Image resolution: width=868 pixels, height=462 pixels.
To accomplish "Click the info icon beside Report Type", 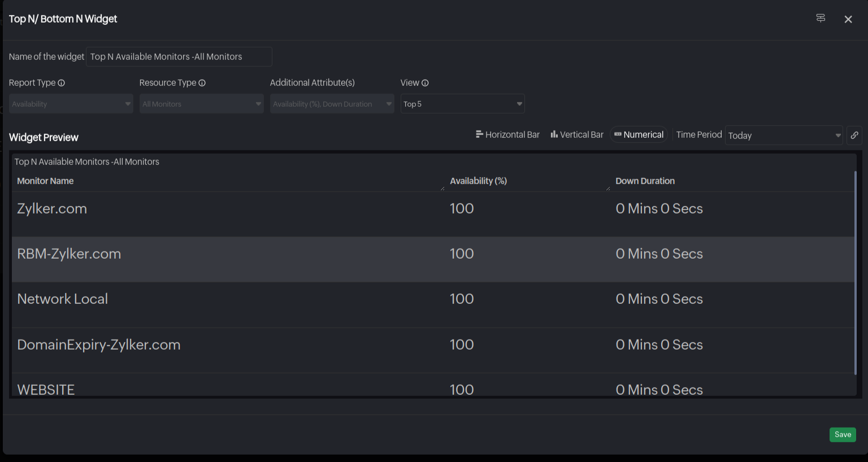I will coord(62,83).
